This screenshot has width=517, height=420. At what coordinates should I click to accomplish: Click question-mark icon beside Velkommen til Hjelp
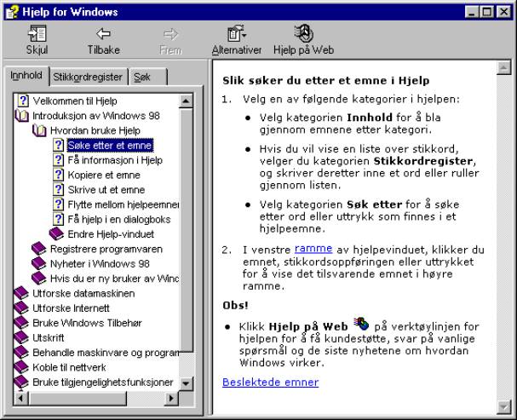(22, 101)
